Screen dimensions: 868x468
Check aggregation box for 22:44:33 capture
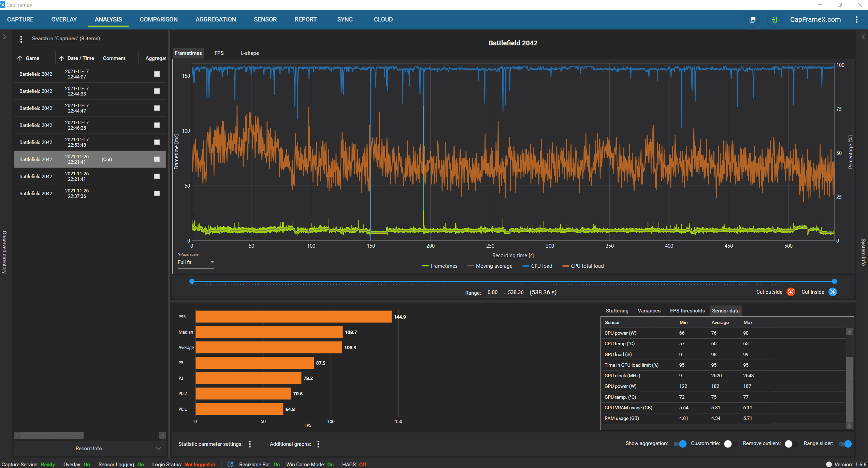tap(157, 91)
